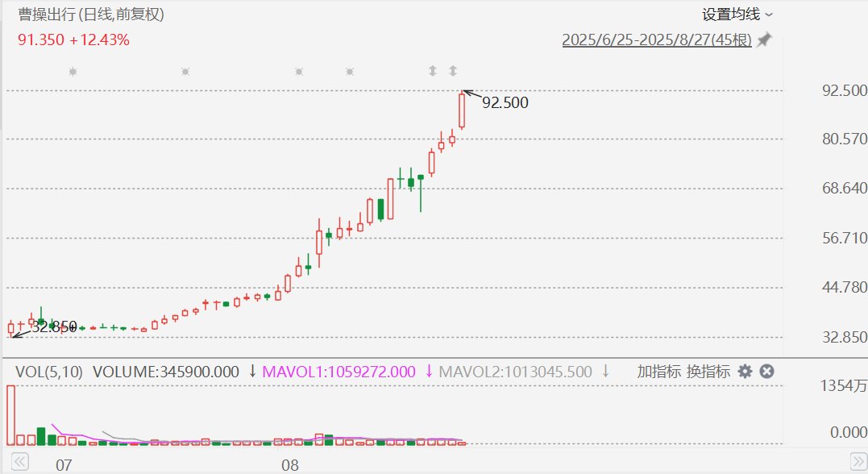The image size is (868, 474).
Task: Click the third event marker from the left
Action: (x=299, y=72)
